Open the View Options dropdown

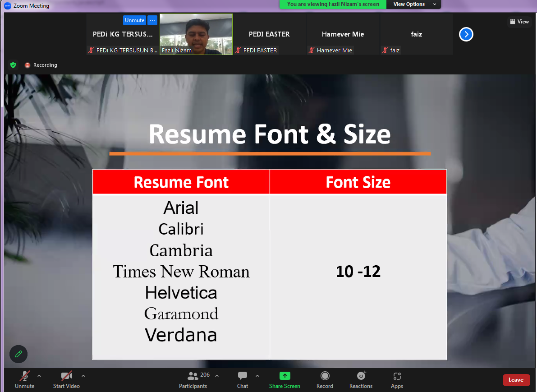point(413,5)
